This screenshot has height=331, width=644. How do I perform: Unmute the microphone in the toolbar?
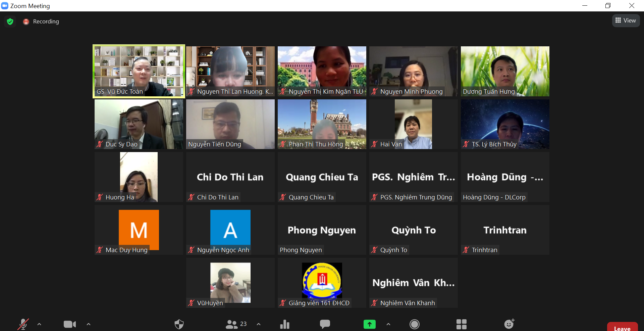23,324
